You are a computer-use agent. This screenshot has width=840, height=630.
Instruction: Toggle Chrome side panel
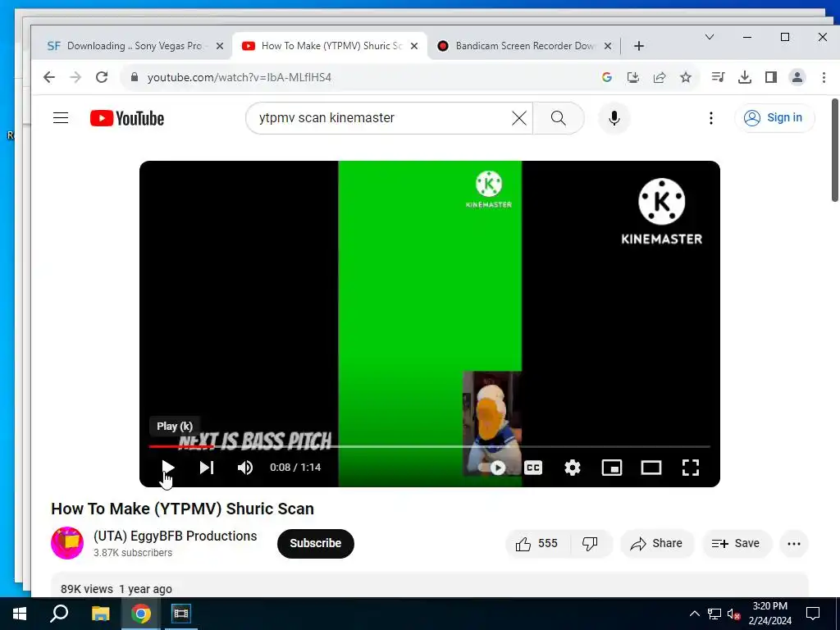click(771, 77)
